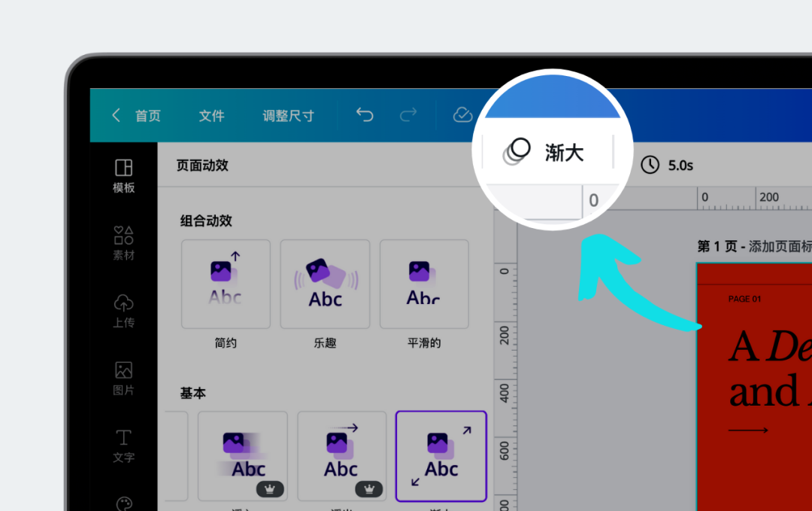Image resolution: width=812 pixels, height=511 pixels.
Task: Select the highlighted 渐大 grow animation card
Action: (441, 456)
